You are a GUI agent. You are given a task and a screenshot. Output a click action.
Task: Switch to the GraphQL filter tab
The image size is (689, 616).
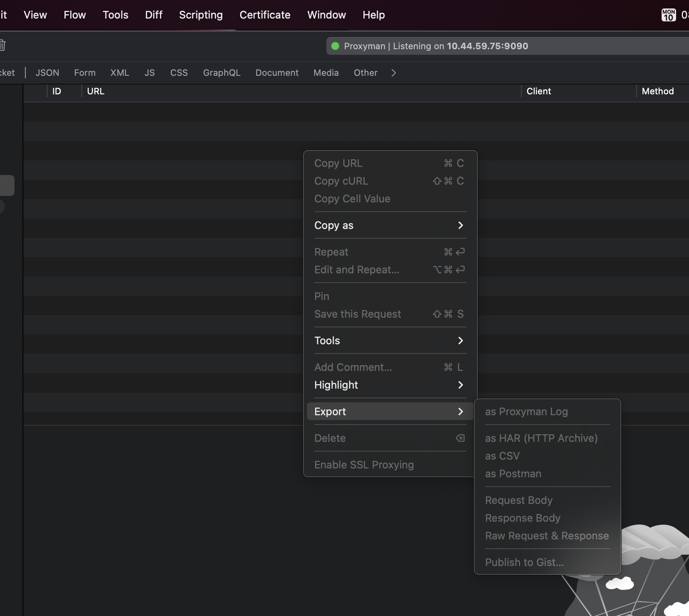222,73
